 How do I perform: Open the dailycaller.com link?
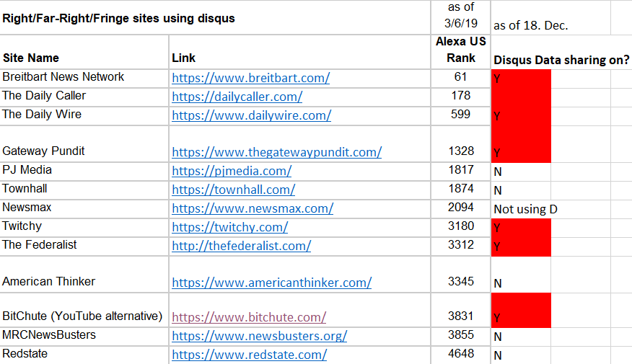pos(237,97)
